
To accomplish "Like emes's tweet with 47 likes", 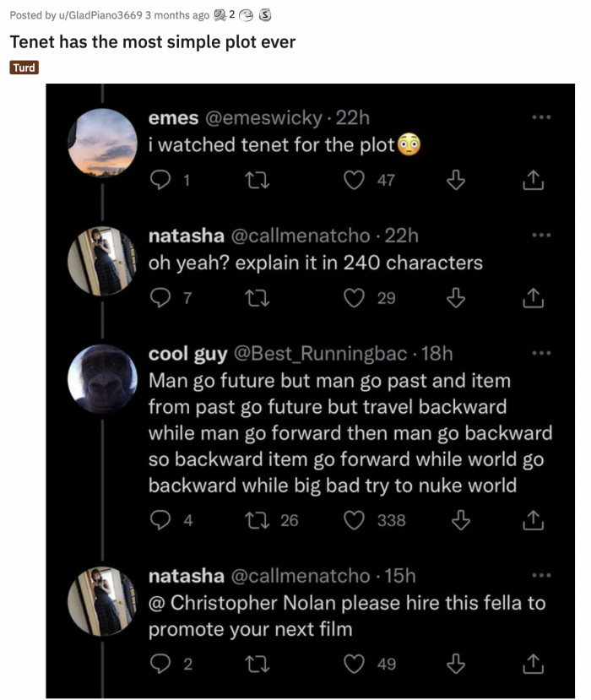I will pos(355,180).
